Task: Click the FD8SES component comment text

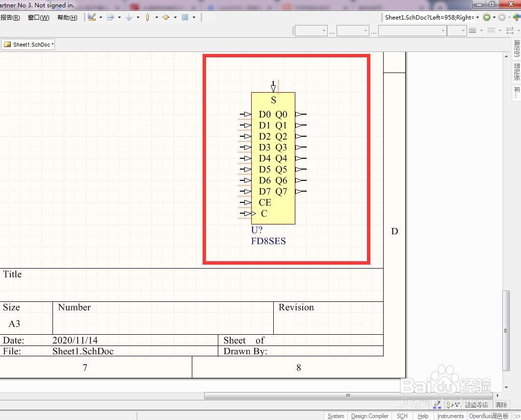Action: (x=268, y=241)
